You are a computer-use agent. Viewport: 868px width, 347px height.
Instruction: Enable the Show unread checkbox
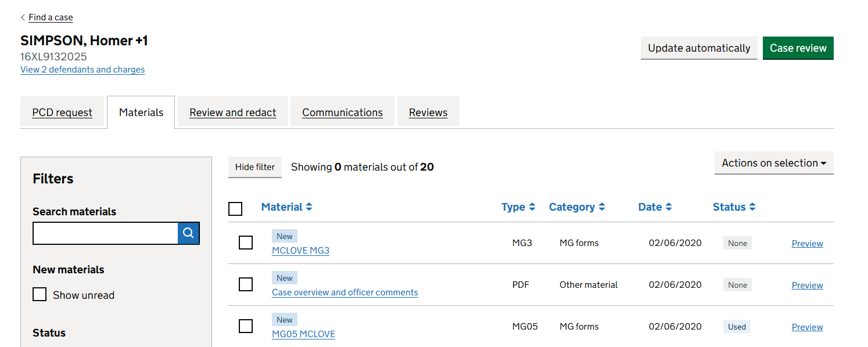pos(40,294)
